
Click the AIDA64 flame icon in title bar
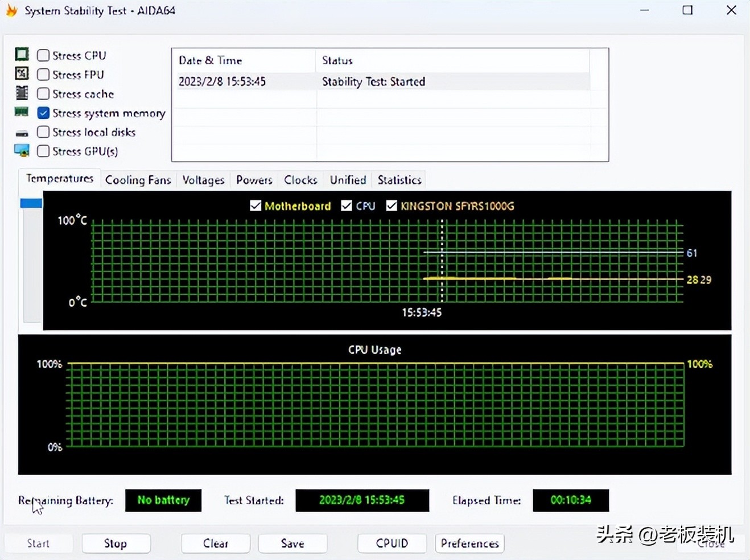click(x=11, y=10)
